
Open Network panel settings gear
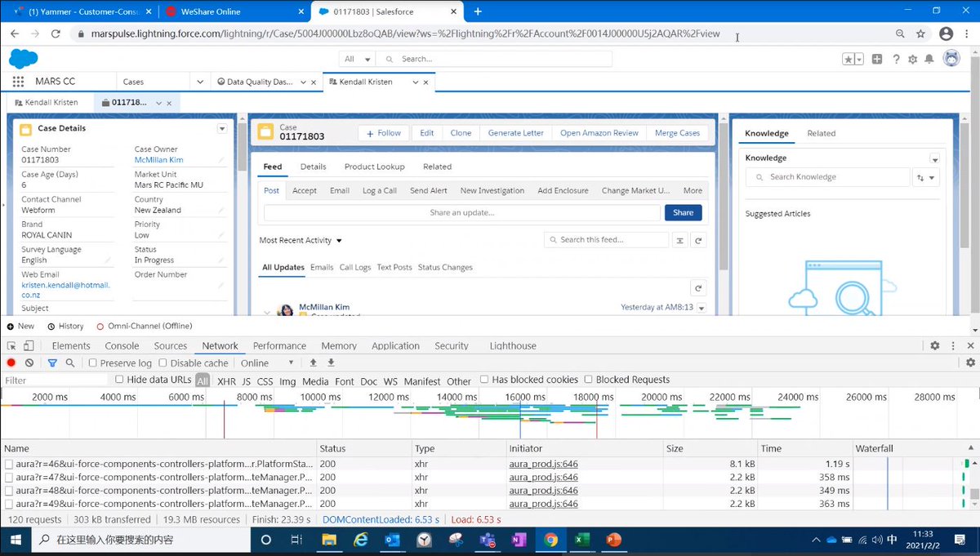click(970, 363)
